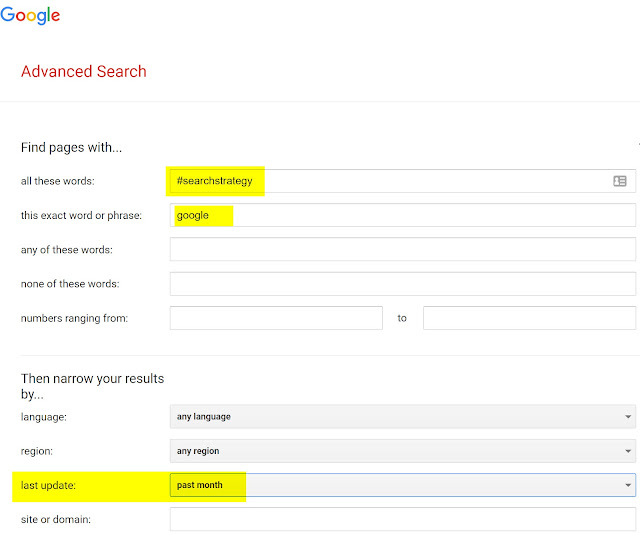
Task: Focus the 'site or domain' input field
Action: pyautogui.click(x=402, y=519)
